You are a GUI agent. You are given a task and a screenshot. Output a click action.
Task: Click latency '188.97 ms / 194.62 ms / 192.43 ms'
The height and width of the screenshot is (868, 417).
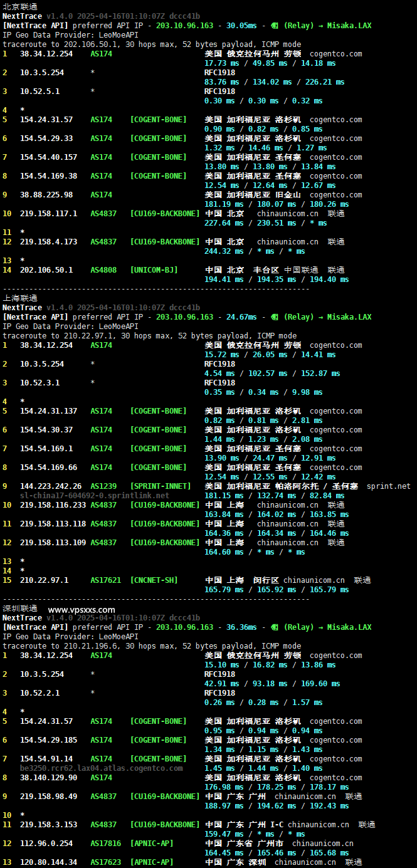click(x=277, y=806)
